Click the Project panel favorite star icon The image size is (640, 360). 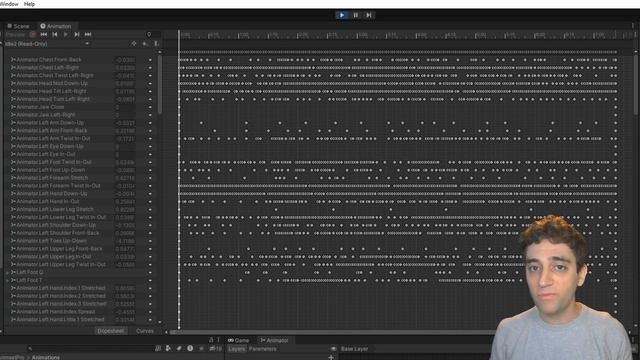point(201,349)
